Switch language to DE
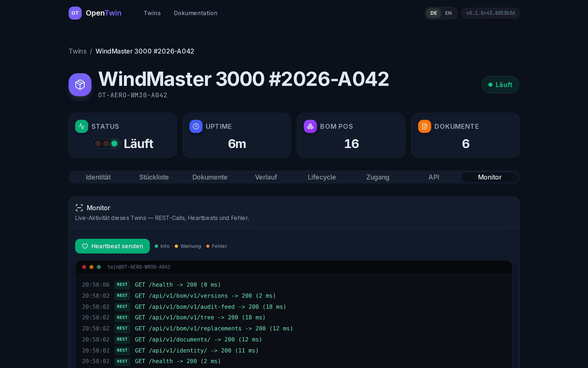Image resolution: width=588 pixels, height=368 pixels. [x=433, y=13]
